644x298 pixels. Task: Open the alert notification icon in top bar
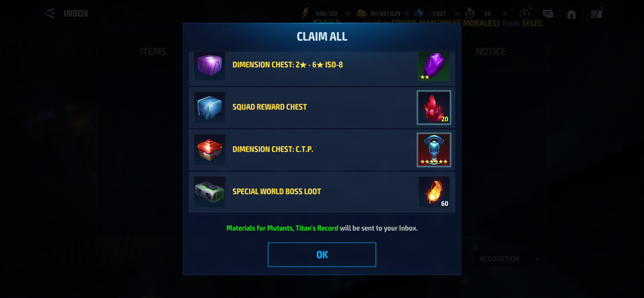click(x=524, y=14)
